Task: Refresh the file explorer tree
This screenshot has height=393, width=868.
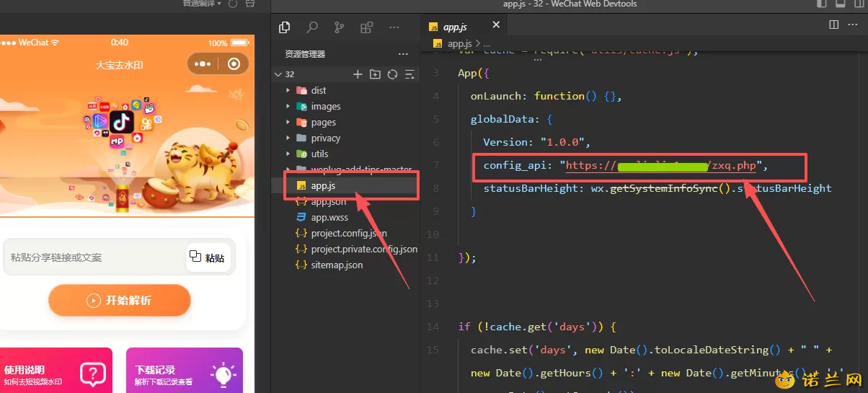Action: (392, 74)
